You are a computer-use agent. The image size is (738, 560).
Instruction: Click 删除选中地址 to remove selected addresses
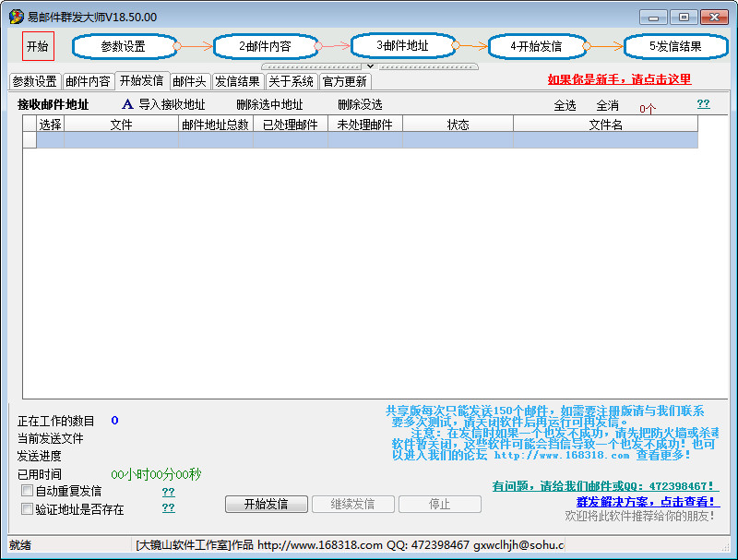coord(269,105)
